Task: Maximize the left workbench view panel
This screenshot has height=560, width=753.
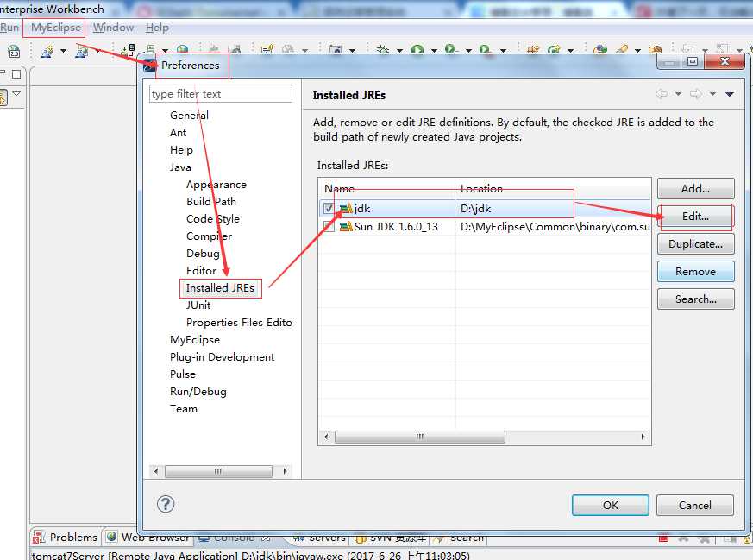Action: (x=16, y=73)
